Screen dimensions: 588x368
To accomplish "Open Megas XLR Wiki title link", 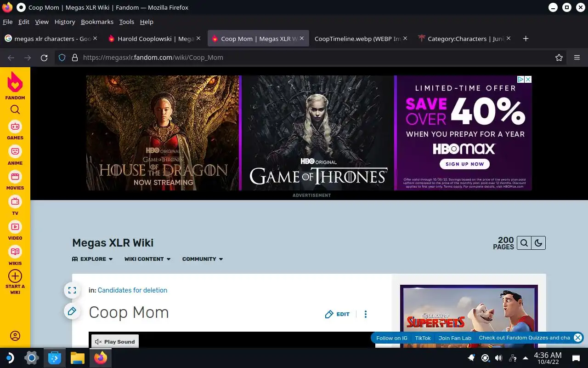I will 113,243.
